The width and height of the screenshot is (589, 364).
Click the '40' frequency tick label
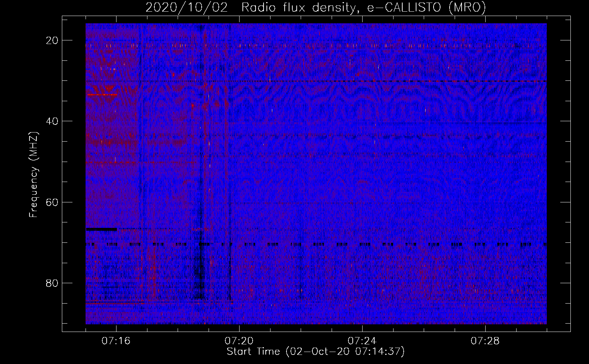coord(52,121)
